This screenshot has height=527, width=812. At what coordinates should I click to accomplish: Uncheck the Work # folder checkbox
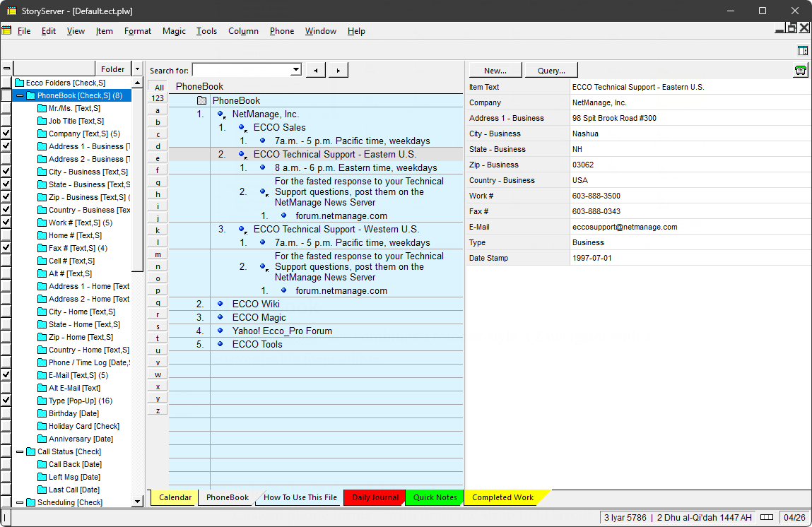(x=6, y=223)
